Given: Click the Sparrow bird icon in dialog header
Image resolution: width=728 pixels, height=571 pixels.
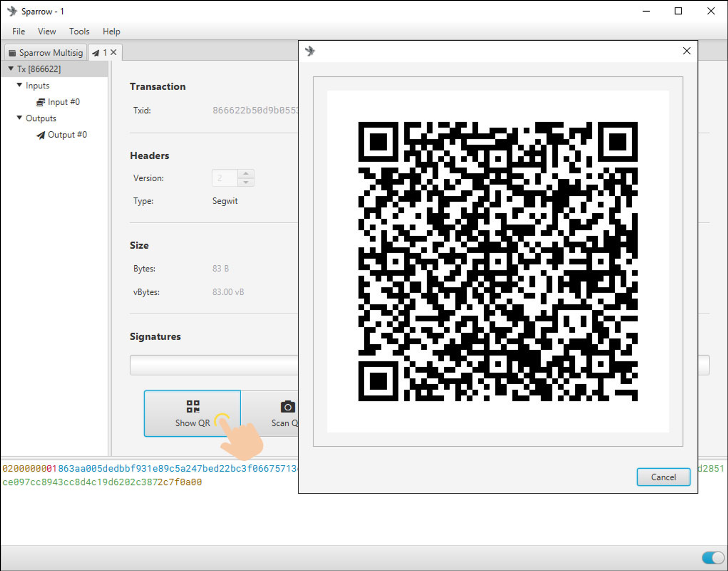Looking at the screenshot, I should [310, 51].
